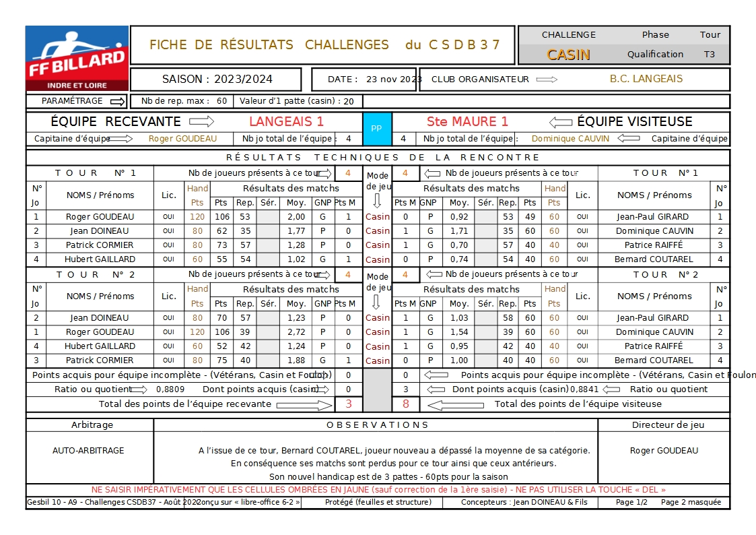The width and height of the screenshot is (756, 535).
Task: Select Concepteurs : Jean DOINEAU & Fils
Action: pos(524,502)
